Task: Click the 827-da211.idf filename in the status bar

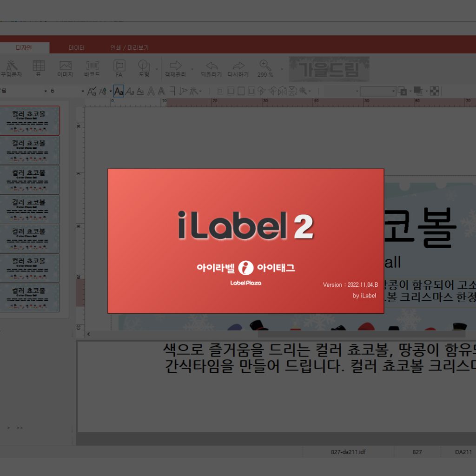Action: (348, 452)
